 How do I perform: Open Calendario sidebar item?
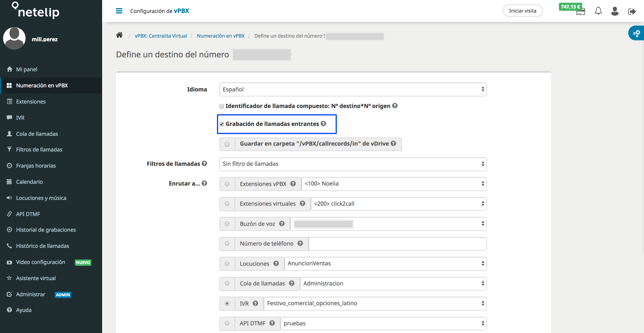click(51, 182)
